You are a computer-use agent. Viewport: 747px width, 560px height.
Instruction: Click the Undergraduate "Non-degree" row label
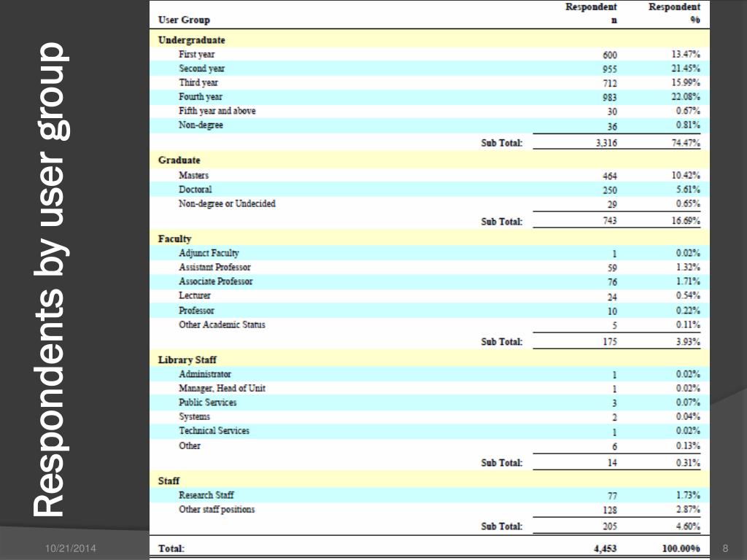[x=201, y=125]
